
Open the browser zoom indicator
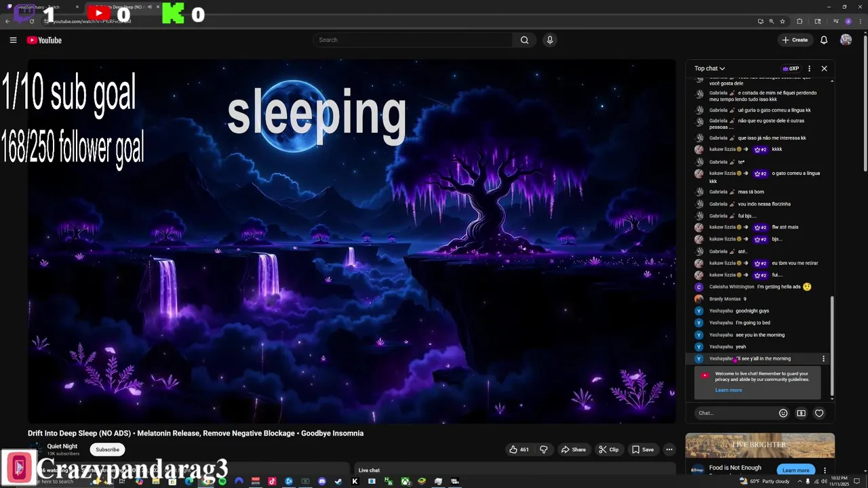click(x=772, y=21)
